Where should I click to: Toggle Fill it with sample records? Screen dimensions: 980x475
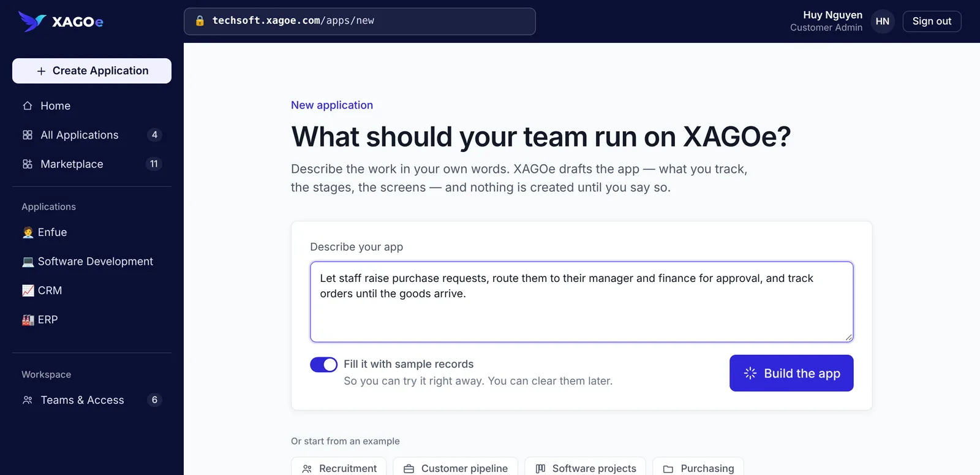[323, 365]
